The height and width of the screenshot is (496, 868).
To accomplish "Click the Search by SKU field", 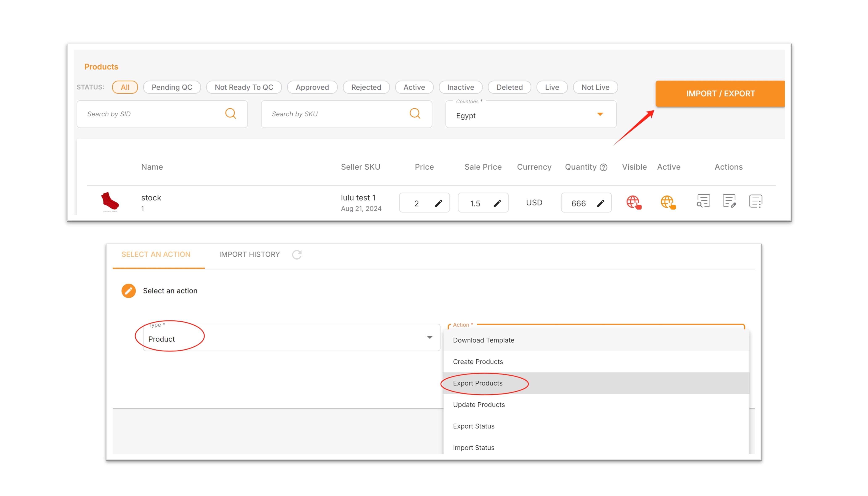I will (x=347, y=114).
